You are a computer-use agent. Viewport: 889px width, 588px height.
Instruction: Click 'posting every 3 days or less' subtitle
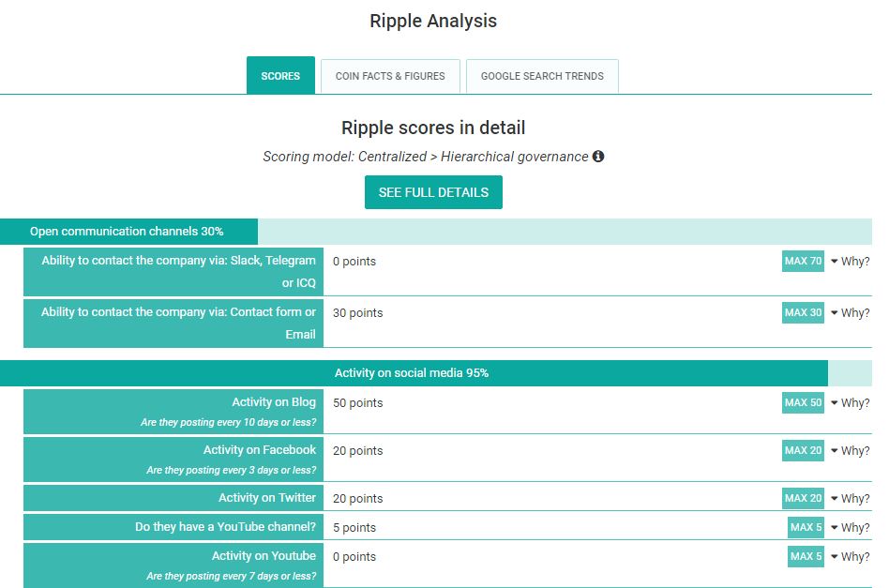tap(232, 470)
